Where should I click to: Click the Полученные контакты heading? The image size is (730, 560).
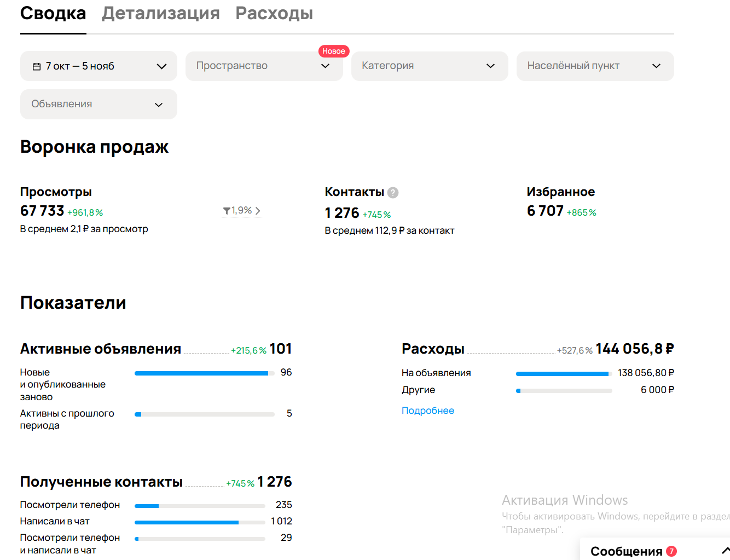[x=101, y=482]
